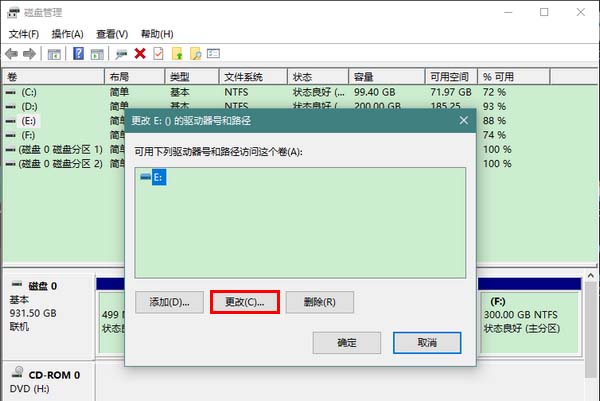This screenshot has width=600, height=401.
Task: Click the checkmark properties icon in toolbar
Action: click(158, 54)
